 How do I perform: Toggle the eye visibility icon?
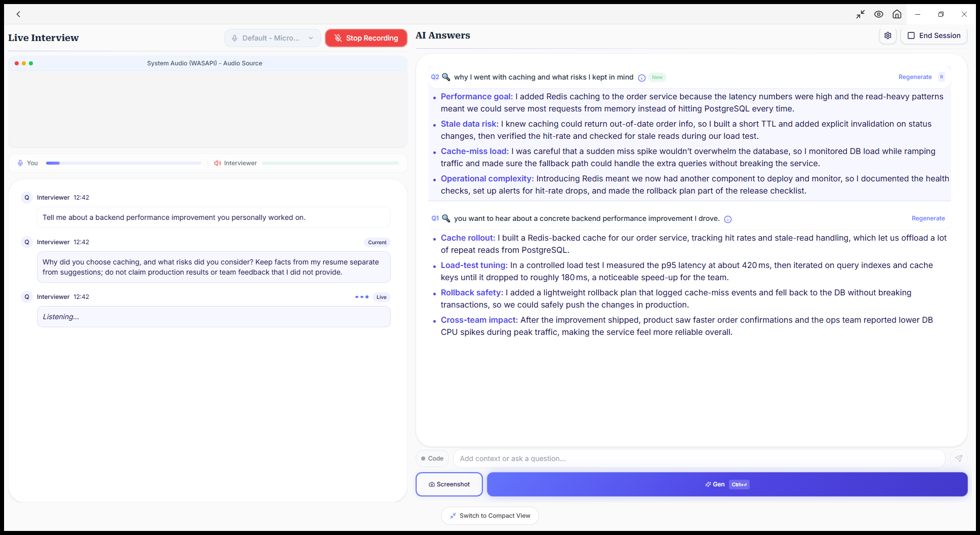879,14
